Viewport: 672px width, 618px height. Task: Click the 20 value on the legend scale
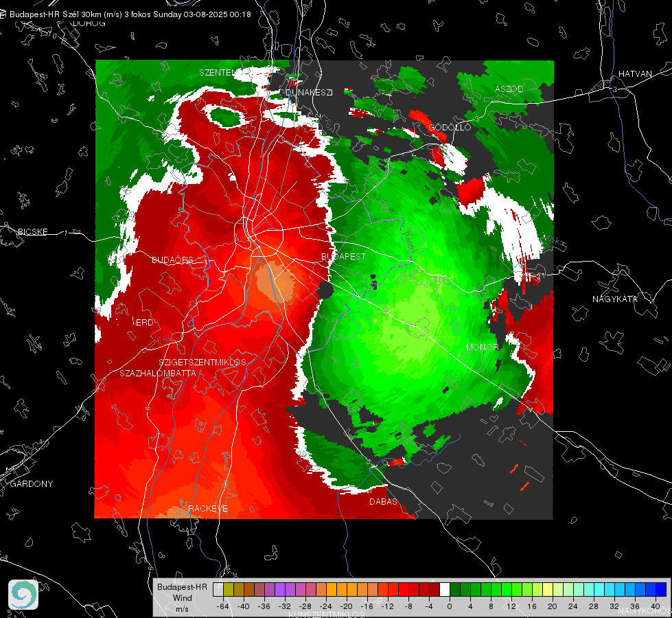point(552,606)
